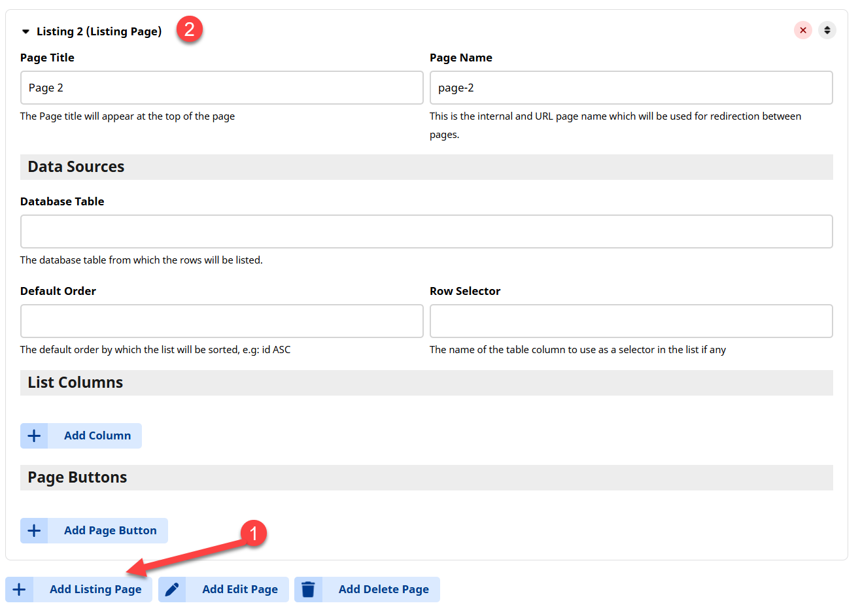The width and height of the screenshot is (860, 616).
Task: Click the Data Sources section header
Action: [x=76, y=167]
